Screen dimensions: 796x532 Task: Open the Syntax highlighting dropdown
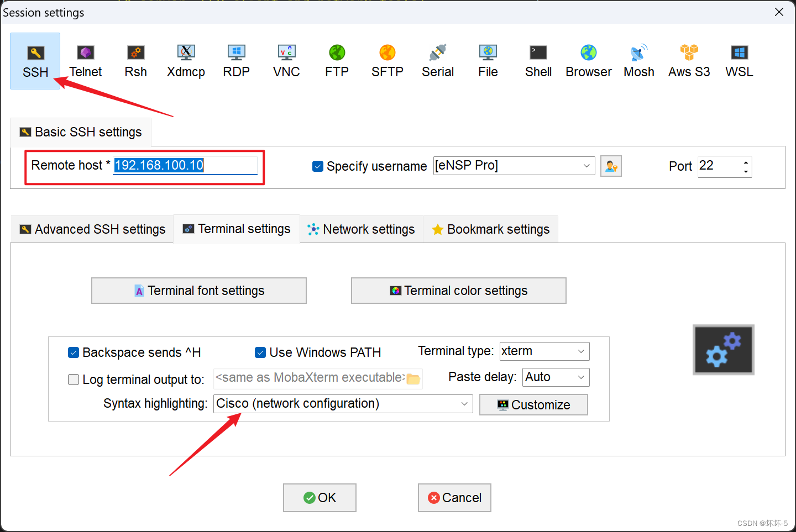pyautogui.click(x=464, y=404)
